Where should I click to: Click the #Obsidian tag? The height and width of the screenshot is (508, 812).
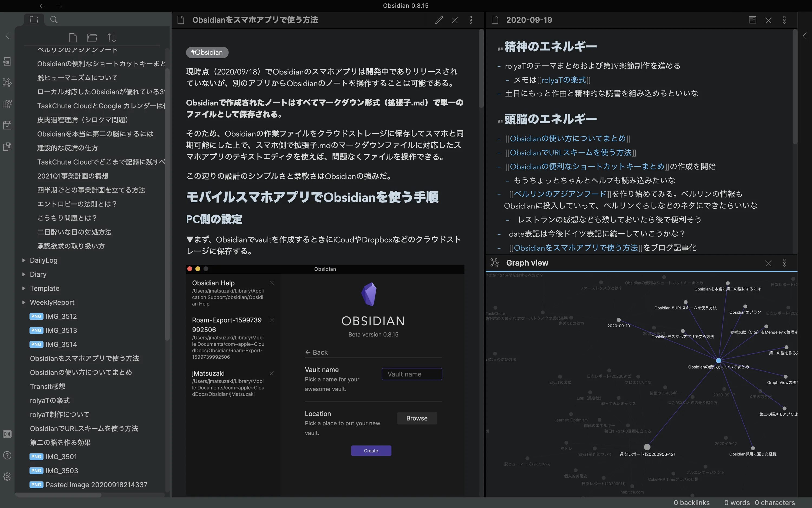pos(207,52)
